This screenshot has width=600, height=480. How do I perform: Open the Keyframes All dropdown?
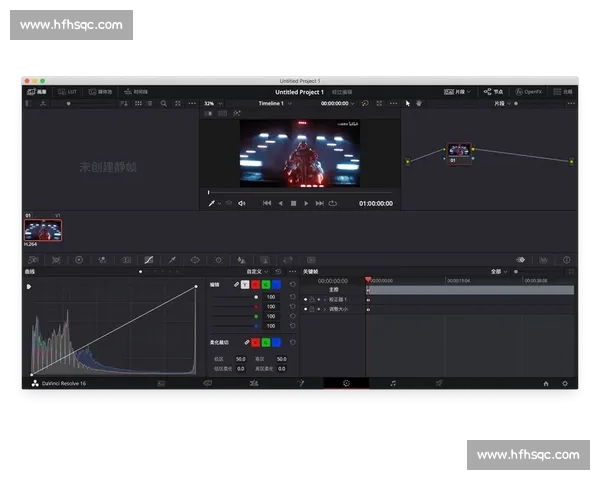499,272
